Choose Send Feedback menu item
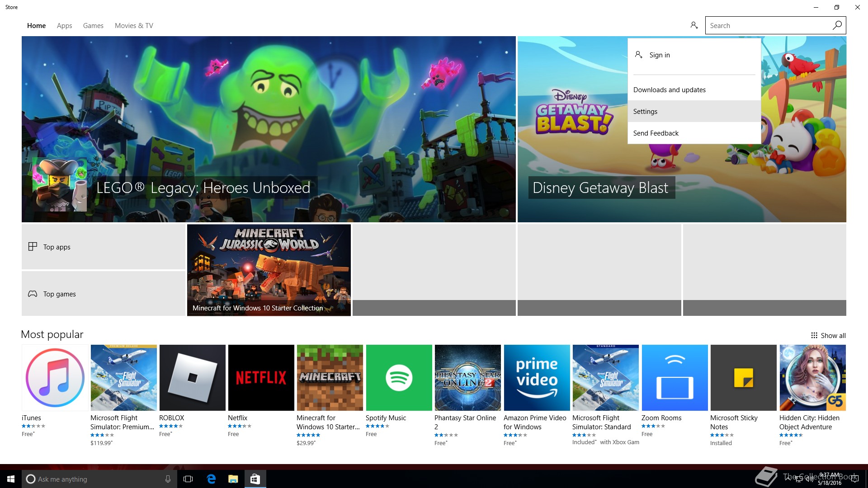The image size is (868, 488). pyautogui.click(x=694, y=133)
